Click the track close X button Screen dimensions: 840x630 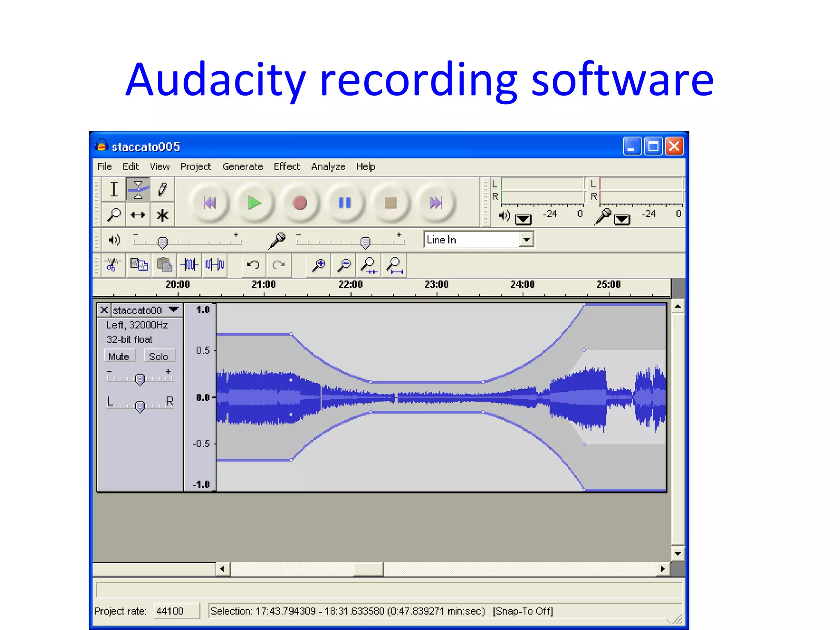pos(104,310)
